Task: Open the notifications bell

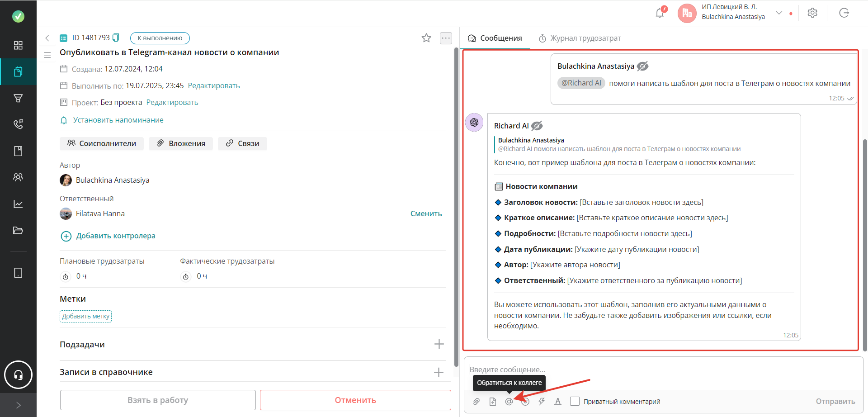Action: (660, 13)
